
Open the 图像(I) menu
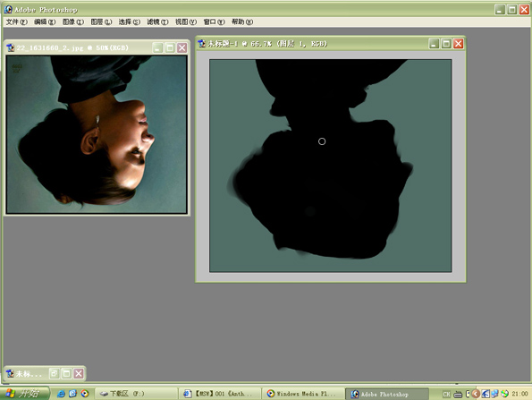[73, 22]
